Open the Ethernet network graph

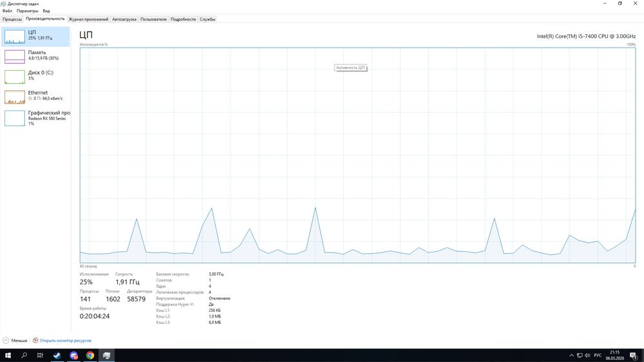coord(15,97)
